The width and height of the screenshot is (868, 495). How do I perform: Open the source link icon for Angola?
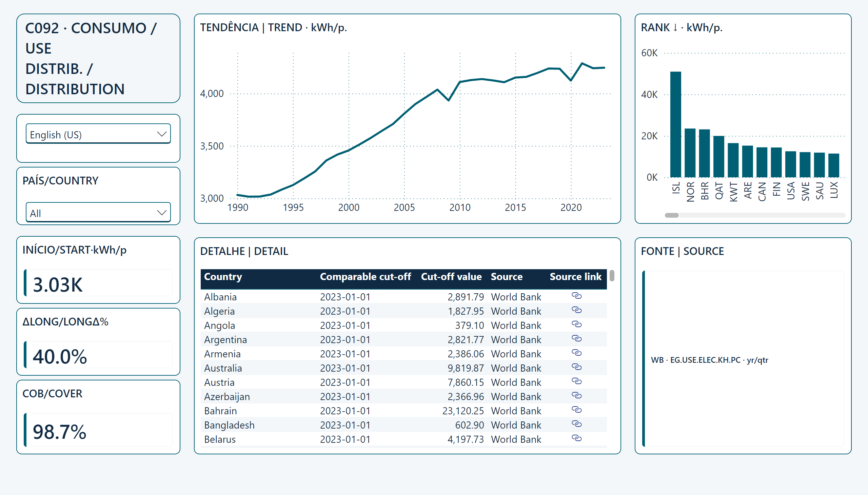576,324
